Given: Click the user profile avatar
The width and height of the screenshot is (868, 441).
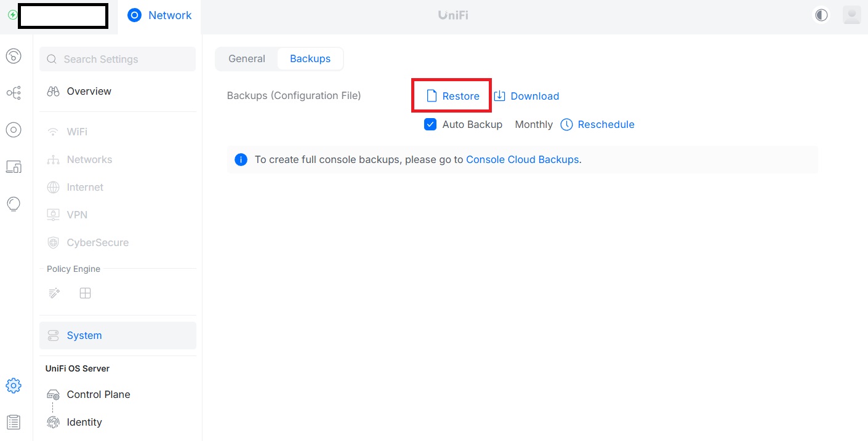Looking at the screenshot, I should [x=851, y=15].
